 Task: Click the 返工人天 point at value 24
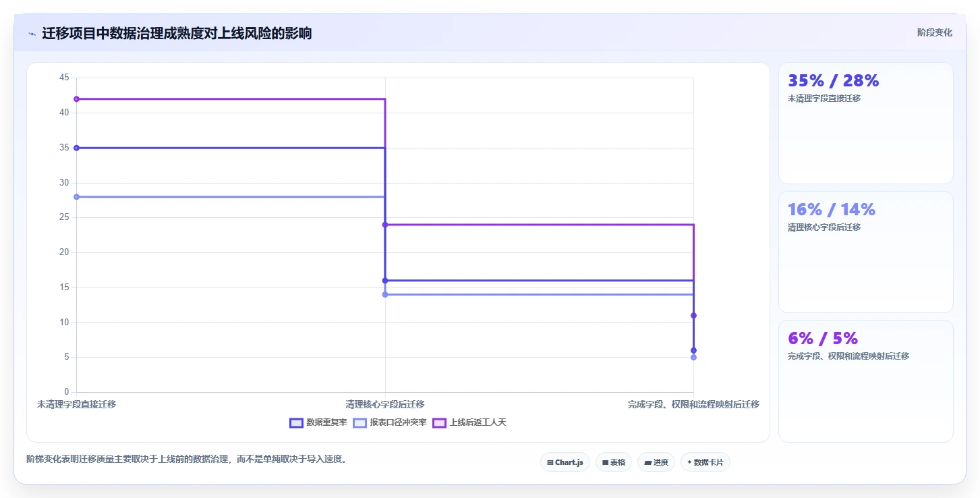coord(385,225)
